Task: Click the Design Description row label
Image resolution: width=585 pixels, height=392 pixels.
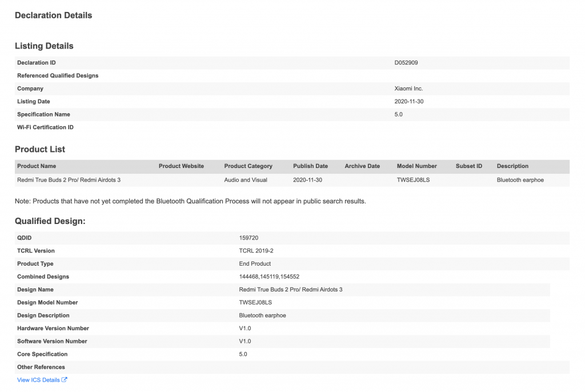Action: pyautogui.click(x=43, y=315)
